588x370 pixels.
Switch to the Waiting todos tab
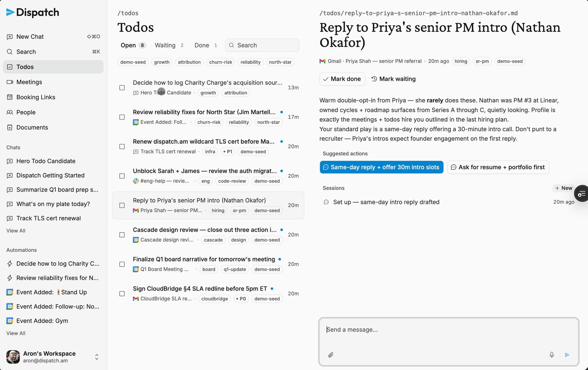click(169, 45)
